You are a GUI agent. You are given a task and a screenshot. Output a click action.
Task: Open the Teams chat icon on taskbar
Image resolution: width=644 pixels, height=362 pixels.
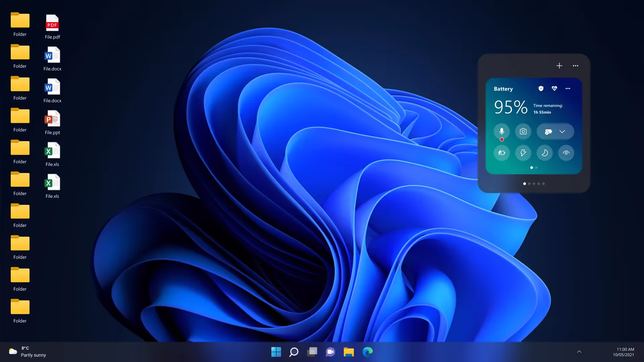click(x=330, y=352)
